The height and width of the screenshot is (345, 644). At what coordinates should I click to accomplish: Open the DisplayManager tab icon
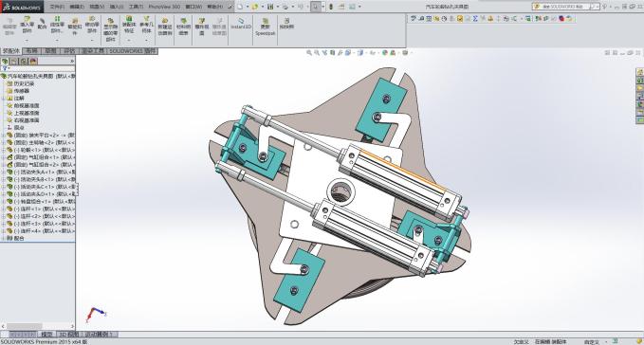click(33, 61)
